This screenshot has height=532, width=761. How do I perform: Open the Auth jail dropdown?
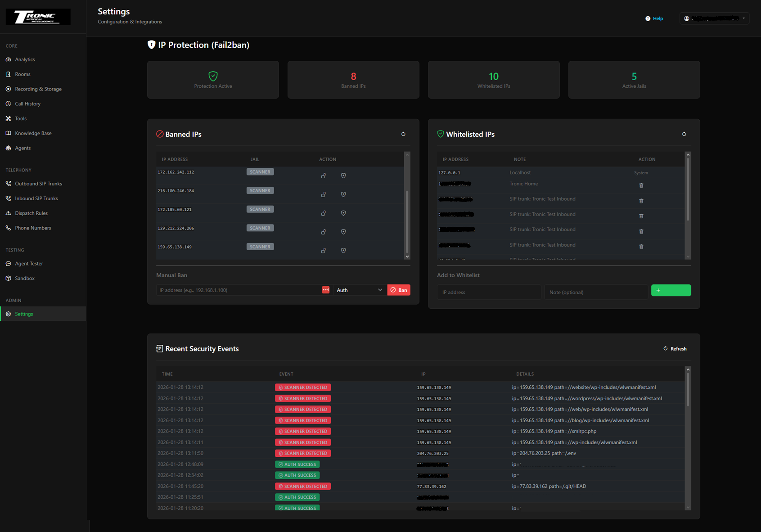coord(359,290)
